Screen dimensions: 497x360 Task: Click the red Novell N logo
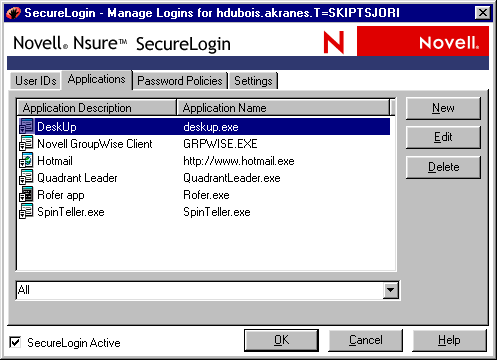[x=334, y=42]
